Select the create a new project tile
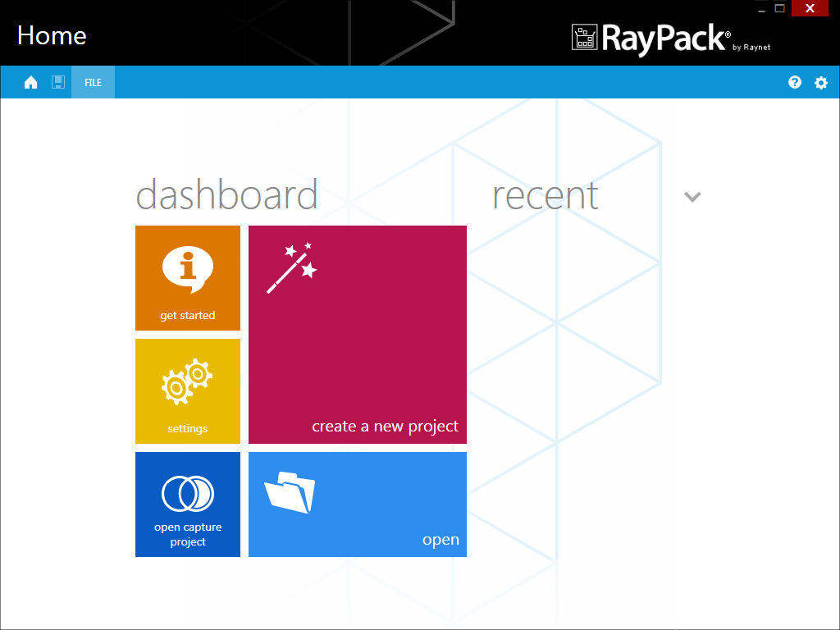This screenshot has width=840, height=630. (357, 335)
